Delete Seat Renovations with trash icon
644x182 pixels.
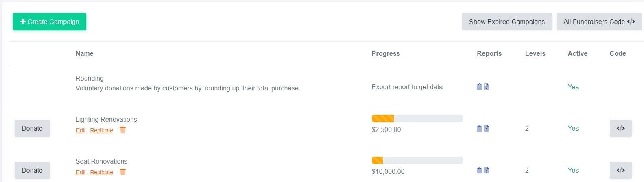(x=123, y=172)
